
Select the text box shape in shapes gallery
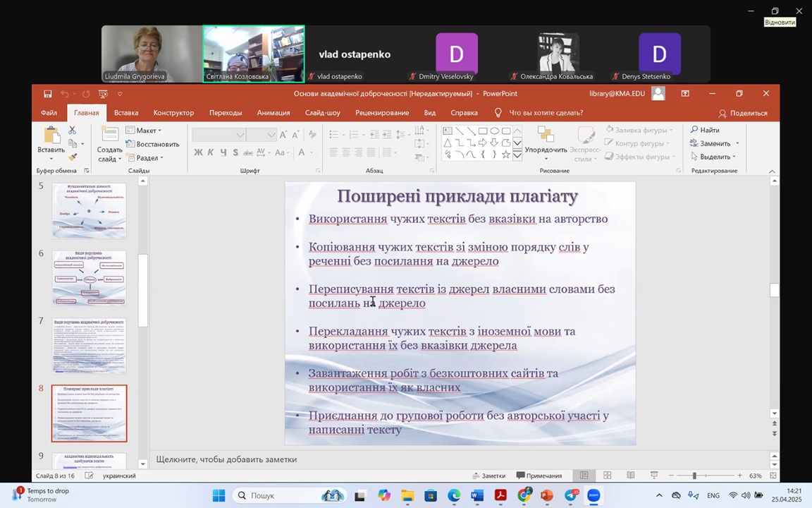tap(448, 131)
